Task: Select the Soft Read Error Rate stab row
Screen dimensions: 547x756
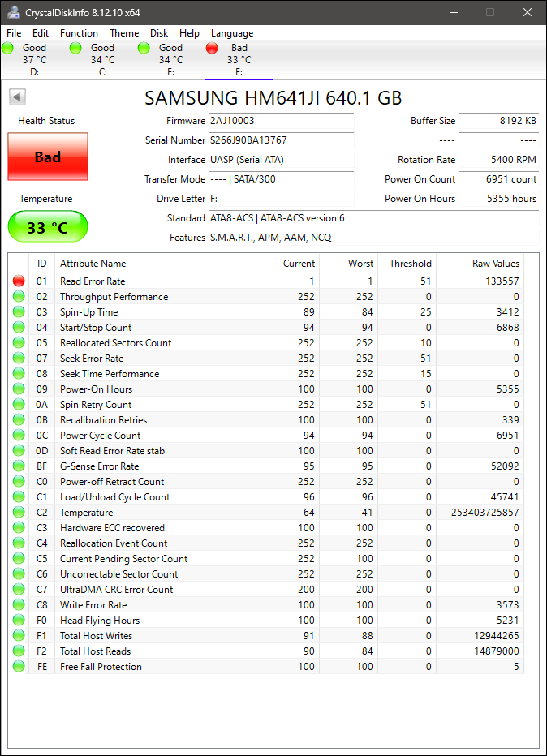Action: pos(266,450)
